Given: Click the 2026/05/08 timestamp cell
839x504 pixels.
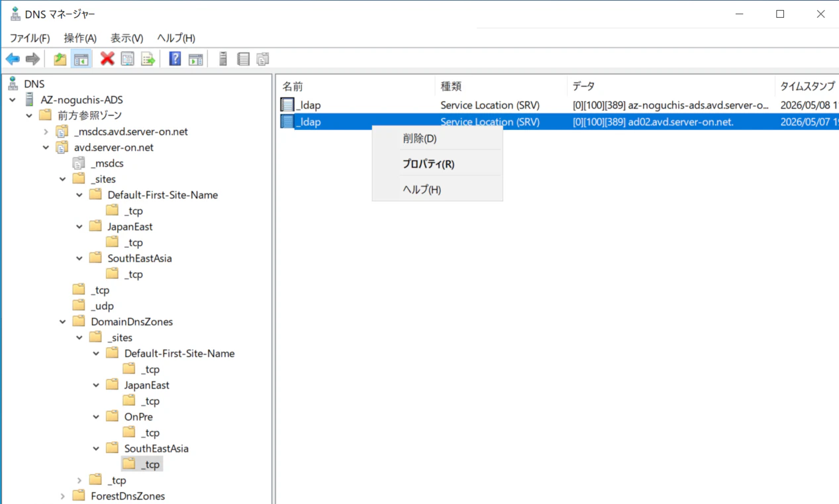Looking at the screenshot, I should (x=809, y=105).
